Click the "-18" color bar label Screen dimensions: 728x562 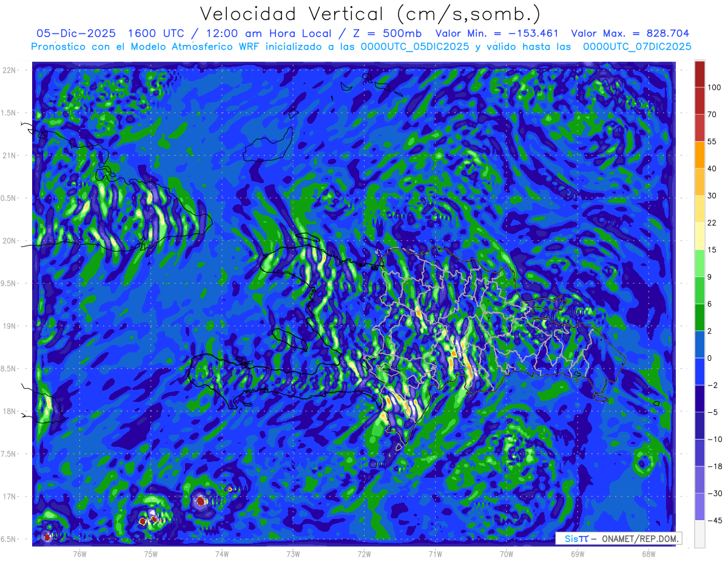[x=714, y=466]
